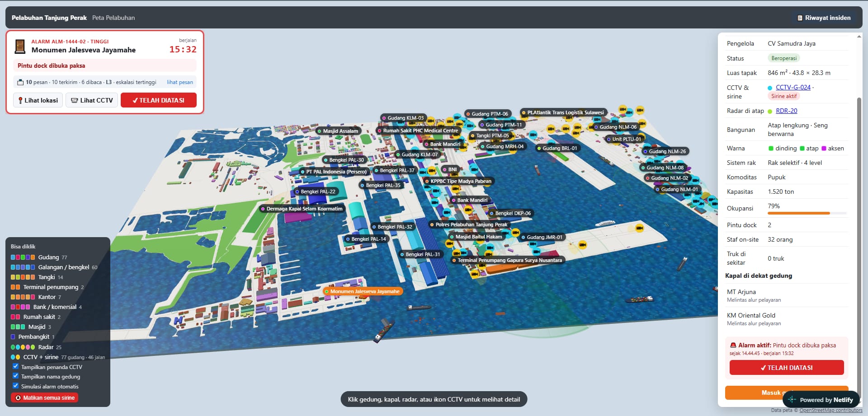Image resolution: width=868 pixels, height=416 pixels.
Task: Click the Galangan / bengkel legend entry
Action: pyautogui.click(x=54, y=267)
